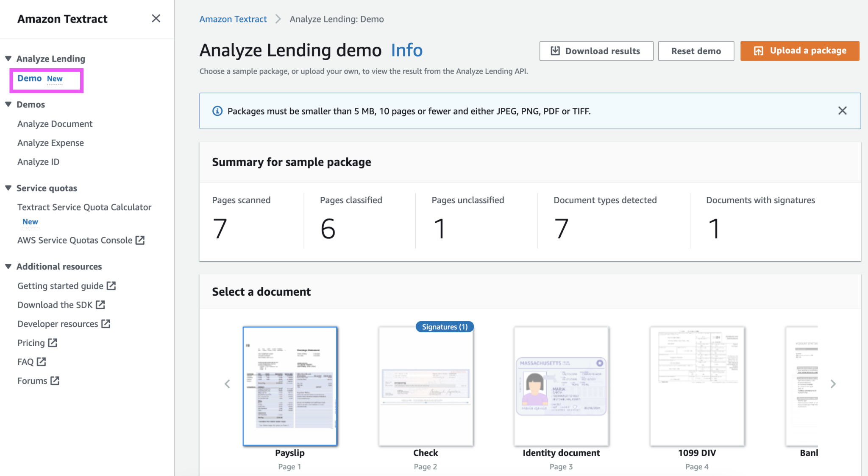The image size is (868, 476).
Task: Close the Amazon Textract navigation sidebar
Action: [156, 18]
